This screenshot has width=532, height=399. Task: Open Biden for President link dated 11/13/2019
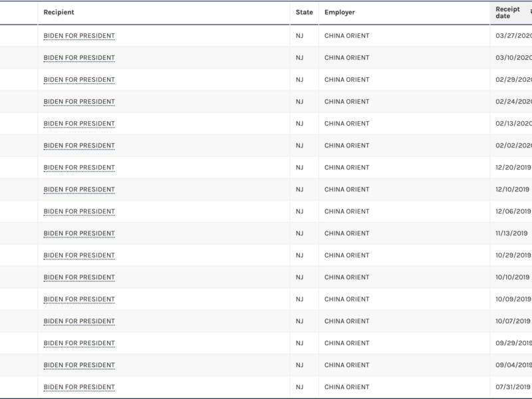[79, 233]
